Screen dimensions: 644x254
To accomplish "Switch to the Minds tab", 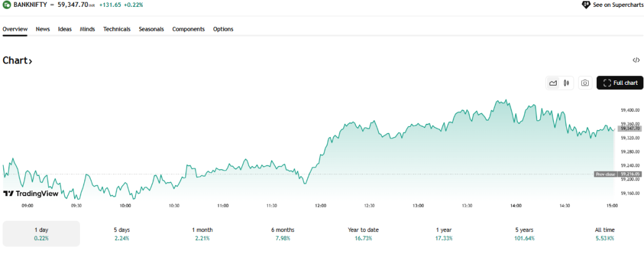I will tap(87, 29).
